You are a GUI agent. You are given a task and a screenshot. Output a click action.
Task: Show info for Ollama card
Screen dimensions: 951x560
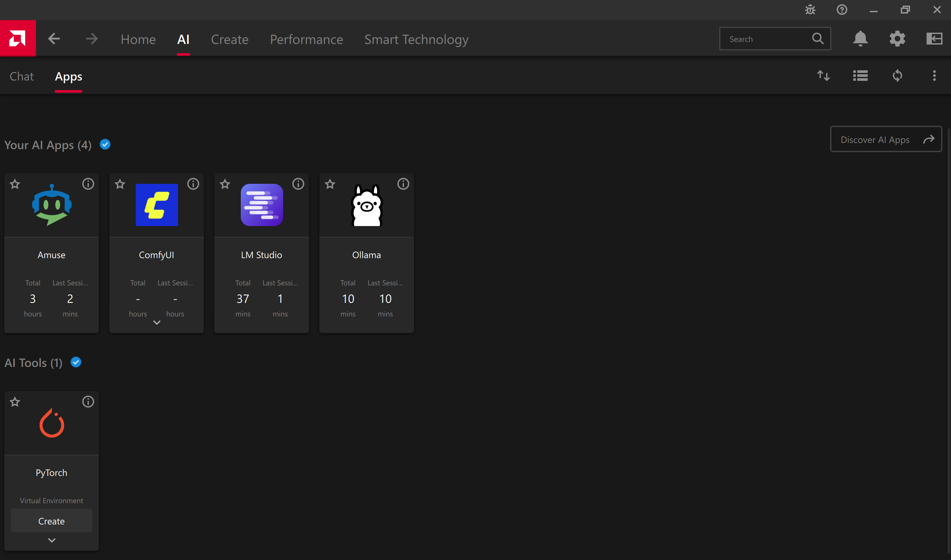(x=403, y=184)
